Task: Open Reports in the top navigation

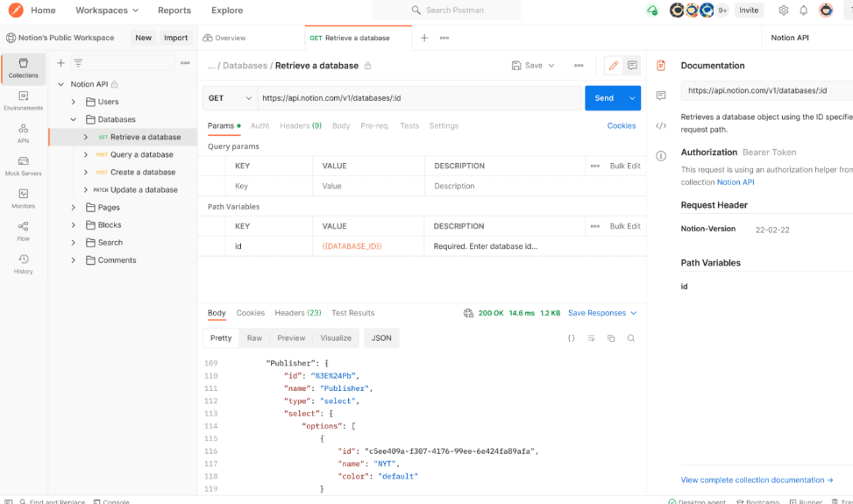Action: (x=174, y=11)
